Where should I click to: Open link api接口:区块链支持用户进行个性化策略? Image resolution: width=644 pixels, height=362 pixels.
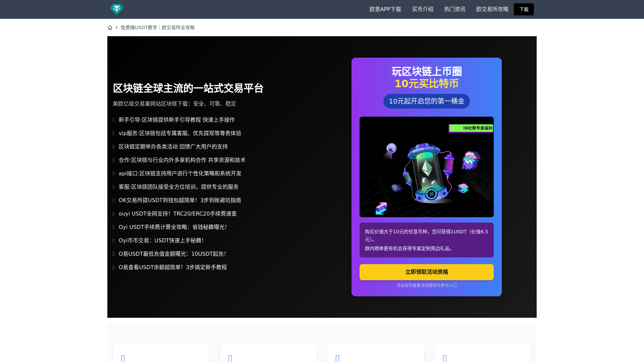[180, 174]
